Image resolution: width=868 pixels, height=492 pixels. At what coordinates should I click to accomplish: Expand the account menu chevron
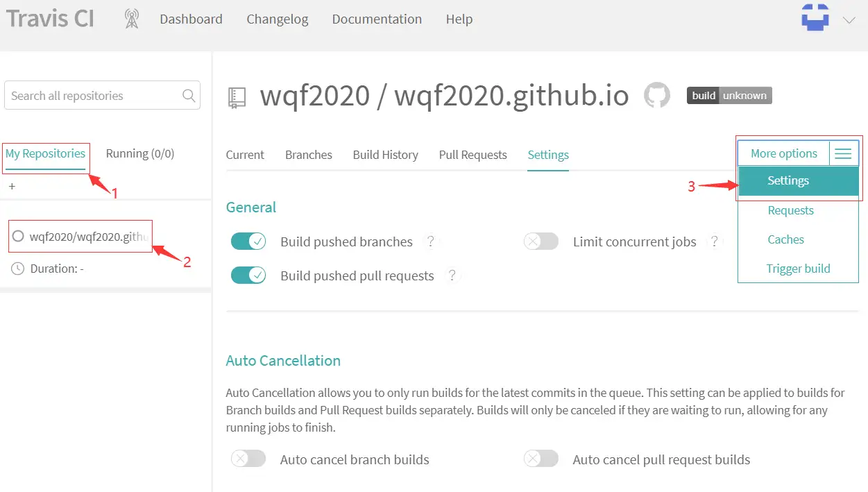(849, 20)
